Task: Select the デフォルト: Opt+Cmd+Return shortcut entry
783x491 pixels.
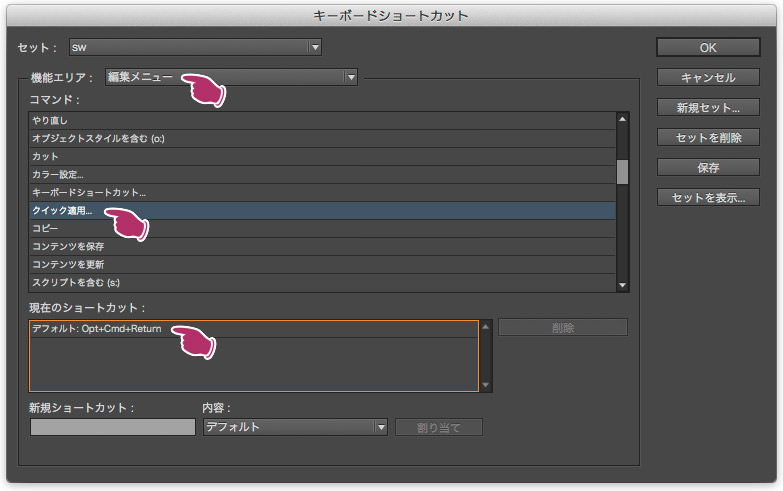Action: pyautogui.click(x=254, y=329)
